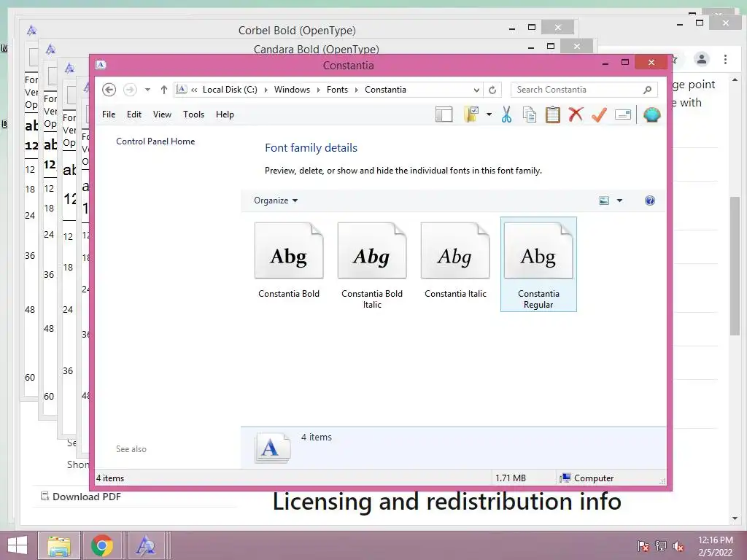Click the network icon in system tray
This screenshot has height=560, width=747.
(x=660, y=546)
